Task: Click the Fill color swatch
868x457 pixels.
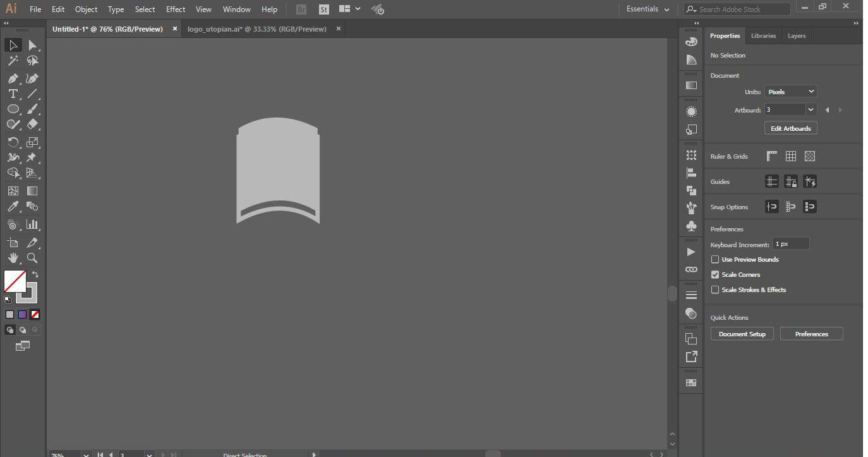Action: pos(15,281)
